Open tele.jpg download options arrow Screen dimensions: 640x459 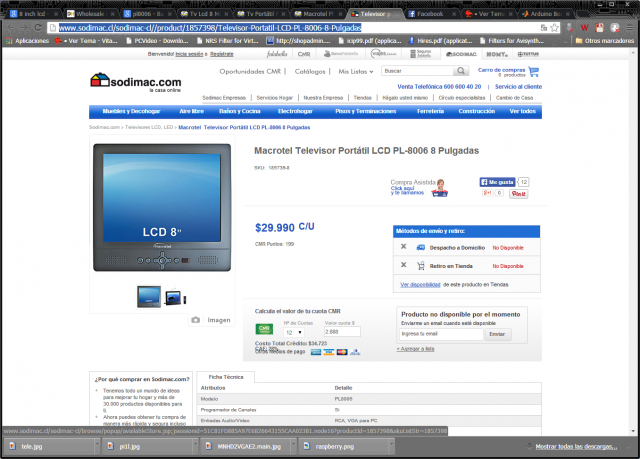point(97,446)
